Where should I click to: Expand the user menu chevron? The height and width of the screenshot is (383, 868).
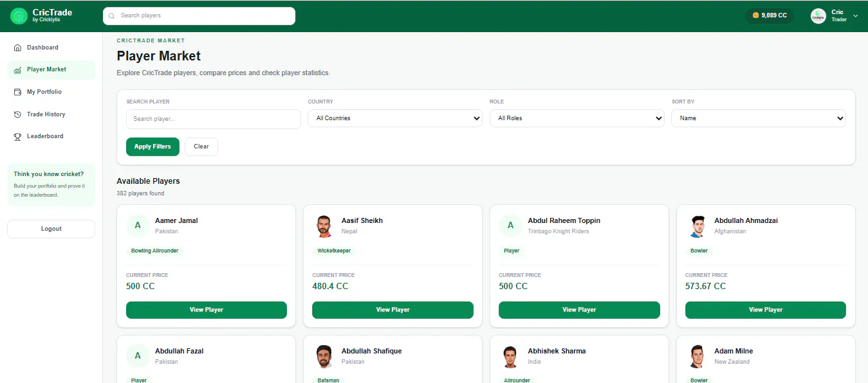click(x=855, y=15)
